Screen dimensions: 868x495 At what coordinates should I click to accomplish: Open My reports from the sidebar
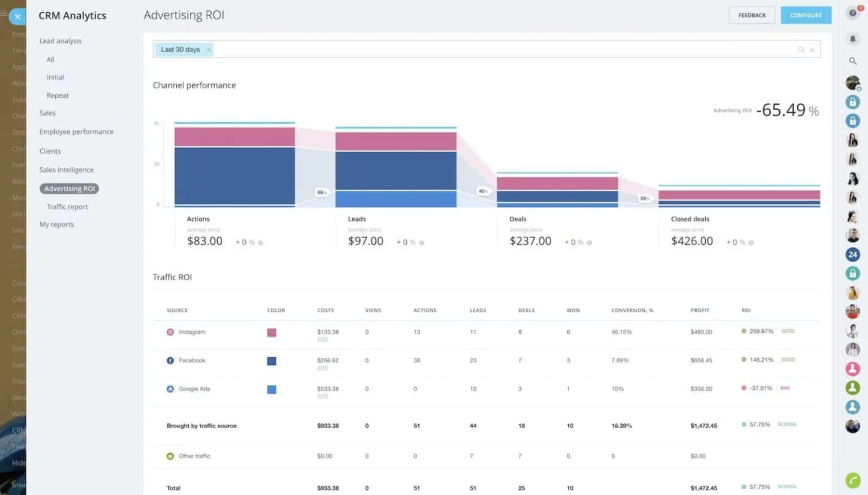(56, 224)
